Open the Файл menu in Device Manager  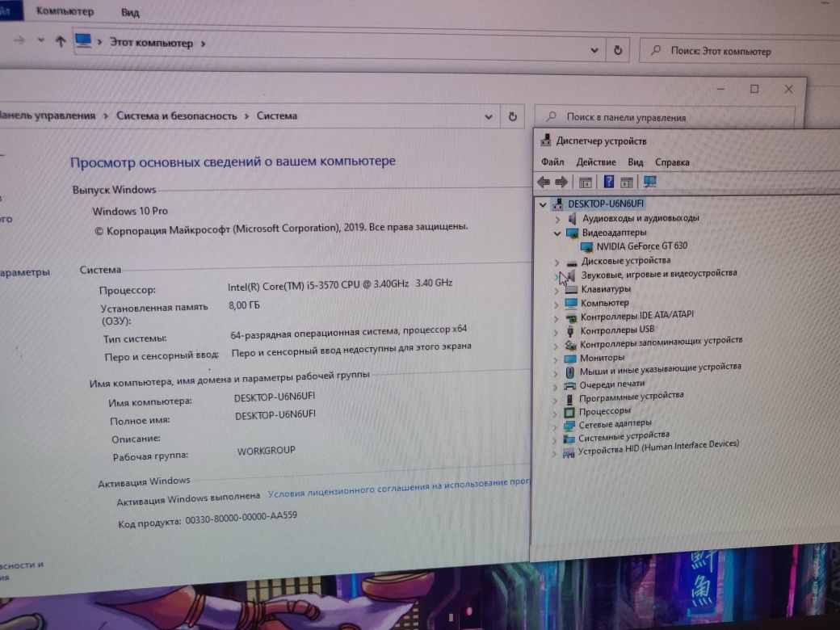pos(552,162)
